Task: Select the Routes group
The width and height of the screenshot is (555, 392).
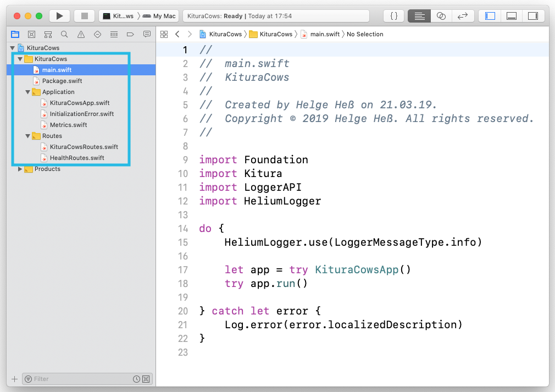Action: (81, 136)
